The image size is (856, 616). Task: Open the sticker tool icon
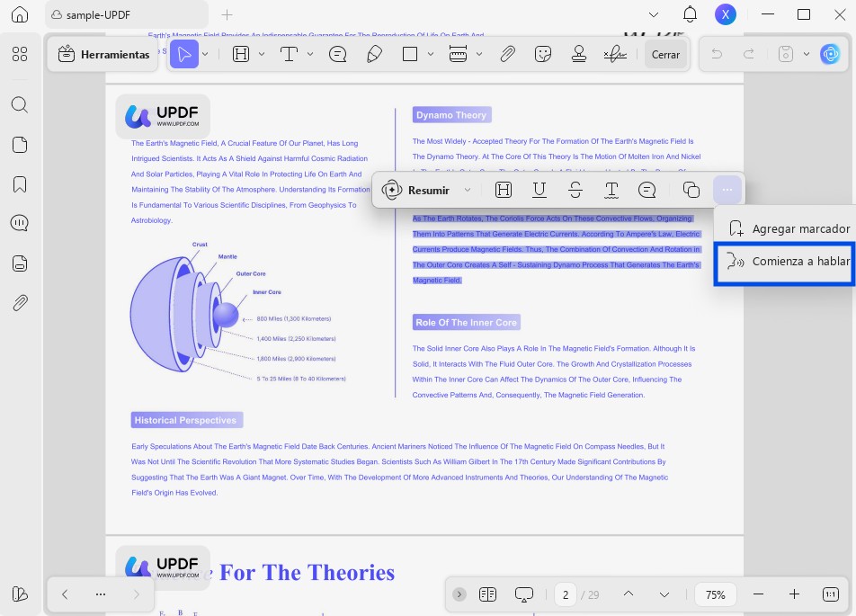(543, 54)
